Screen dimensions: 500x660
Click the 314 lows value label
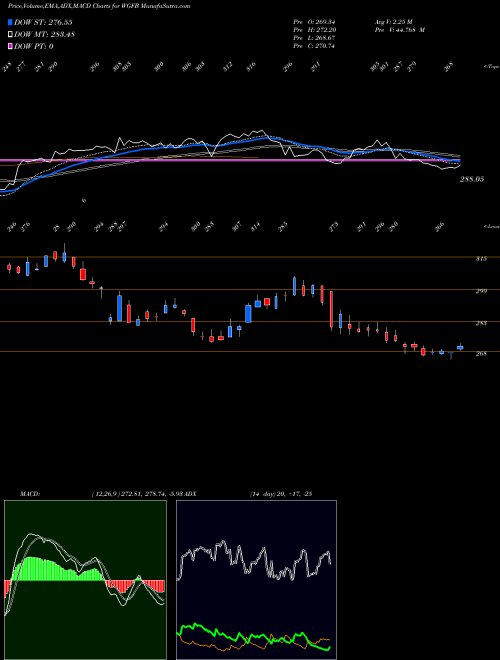tap(255, 227)
